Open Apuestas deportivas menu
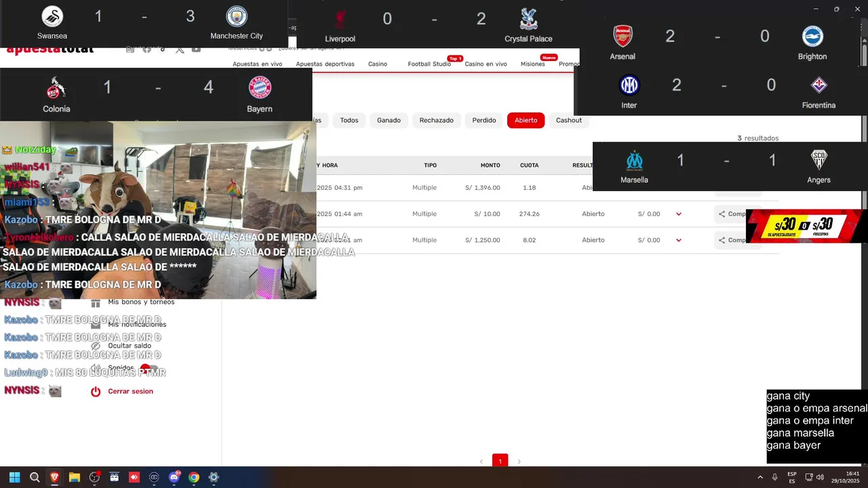This screenshot has width=868, height=488. point(325,64)
